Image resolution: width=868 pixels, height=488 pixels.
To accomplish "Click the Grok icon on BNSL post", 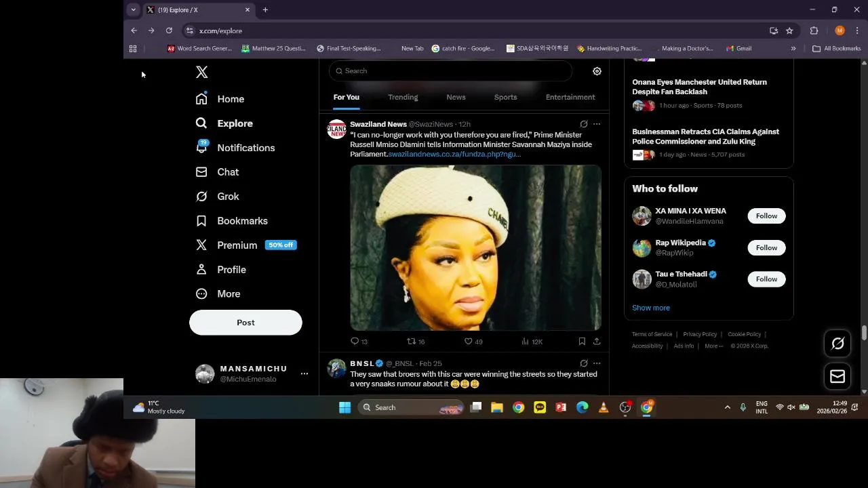I will [x=584, y=363].
